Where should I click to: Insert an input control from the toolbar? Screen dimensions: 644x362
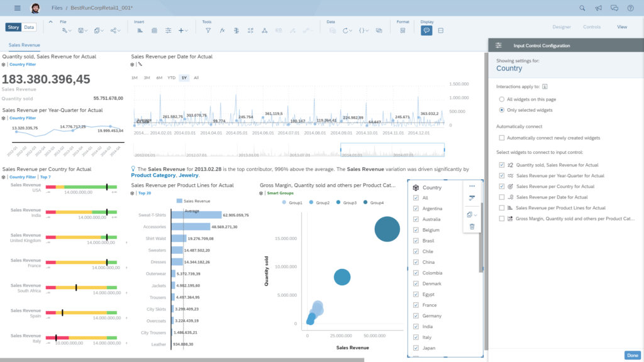click(x=169, y=30)
